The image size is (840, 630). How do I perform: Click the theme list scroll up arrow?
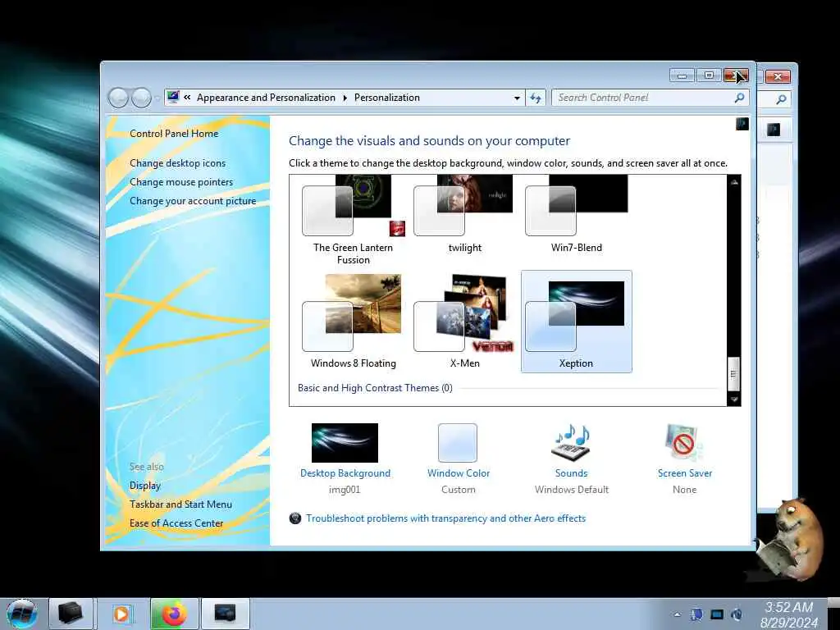click(x=734, y=182)
